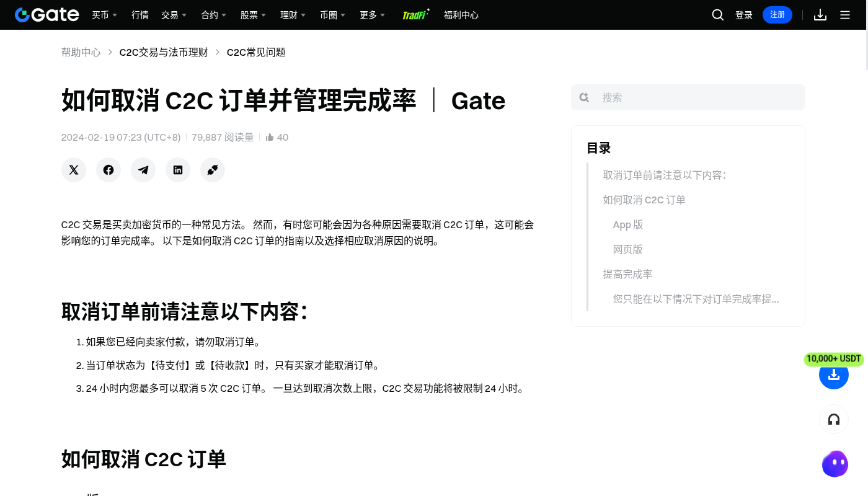Click the 2024-02-19 07:23 (UTC+8) publish date
Screen dimensions: 868x496
121,138
